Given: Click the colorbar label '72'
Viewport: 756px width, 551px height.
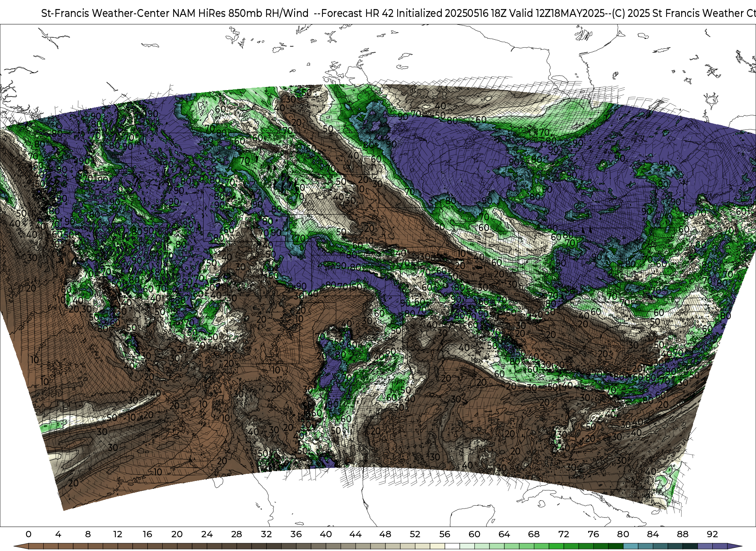Looking at the screenshot, I should (563, 534).
